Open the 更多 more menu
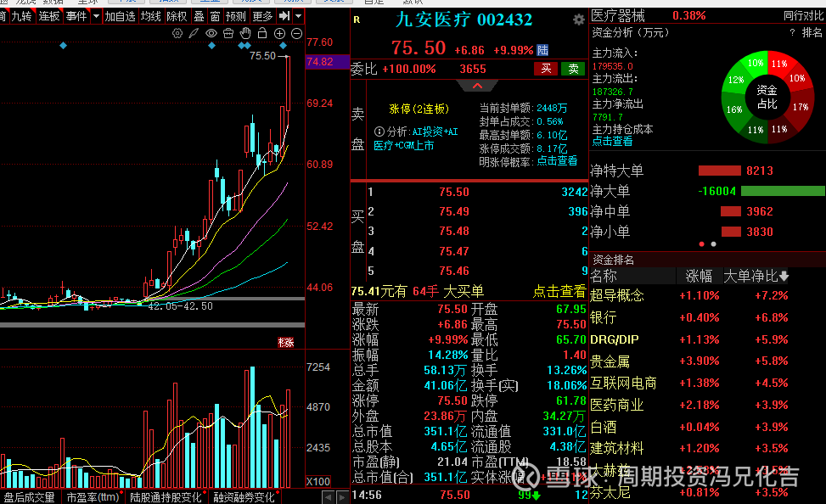Viewport: 826px width, 504px height. 262,16
